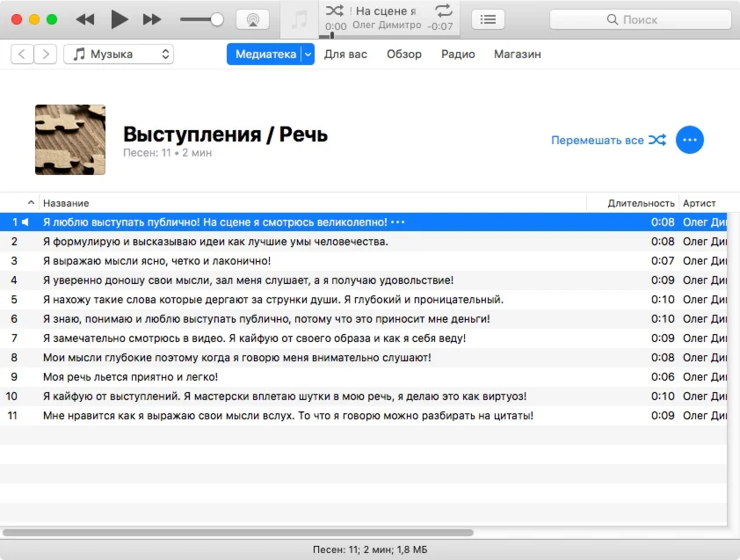
Task: Click the Play button
Action: [x=120, y=19]
